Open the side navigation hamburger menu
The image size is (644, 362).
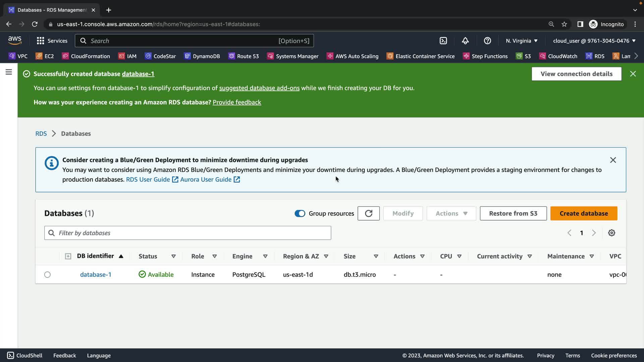pyautogui.click(x=9, y=72)
